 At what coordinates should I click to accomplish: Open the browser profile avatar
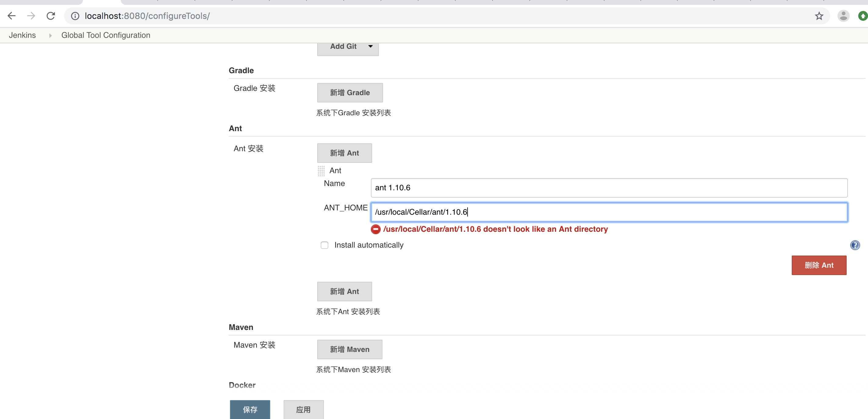[x=843, y=16]
